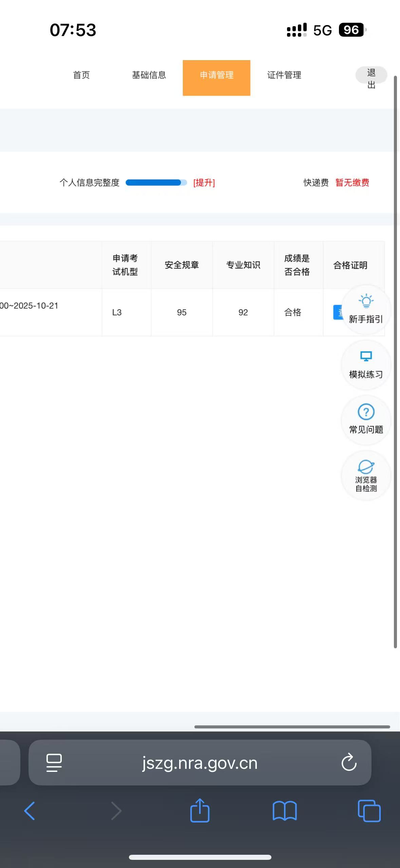The image size is (400, 868).
Task: Tap the Safari share icon
Action: pyautogui.click(x=200, y=811)
